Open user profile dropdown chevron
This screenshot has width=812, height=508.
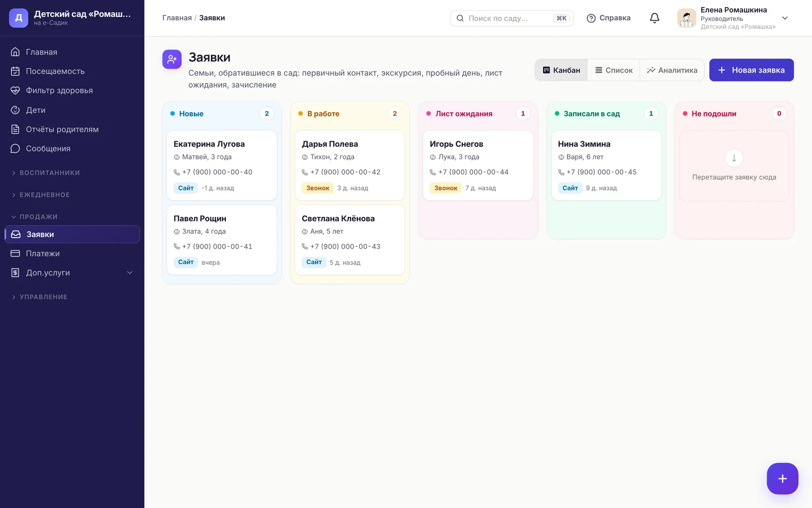click(x=785, y=18)
